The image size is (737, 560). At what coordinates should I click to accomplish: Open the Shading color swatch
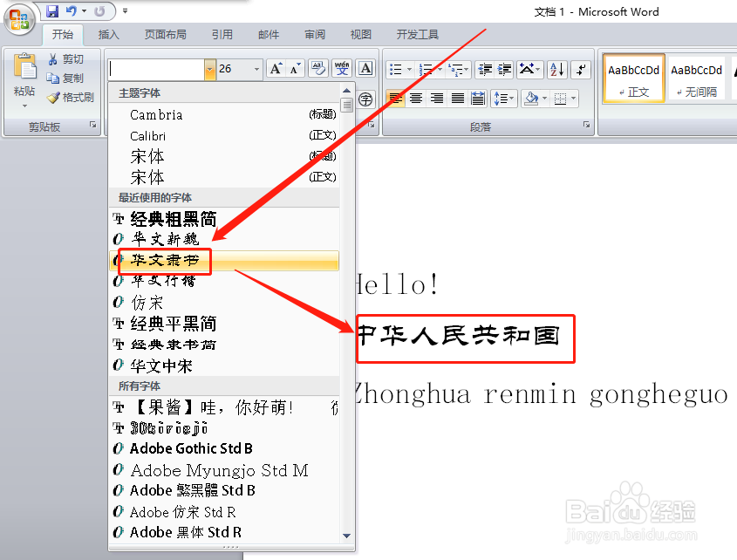[x=531, y=98]
